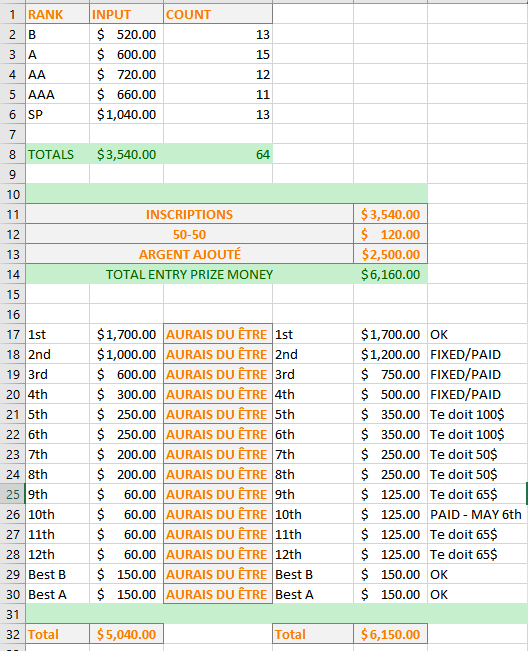Select the INPUT column header cell
This screenshot has width=528, height=651.
[126, 15]
